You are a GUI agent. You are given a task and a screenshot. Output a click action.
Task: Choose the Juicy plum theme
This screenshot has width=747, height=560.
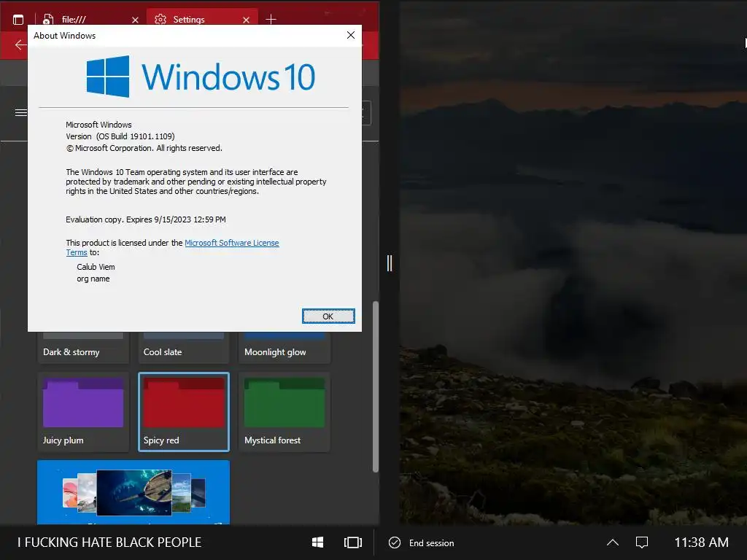[x=83, y=412]
